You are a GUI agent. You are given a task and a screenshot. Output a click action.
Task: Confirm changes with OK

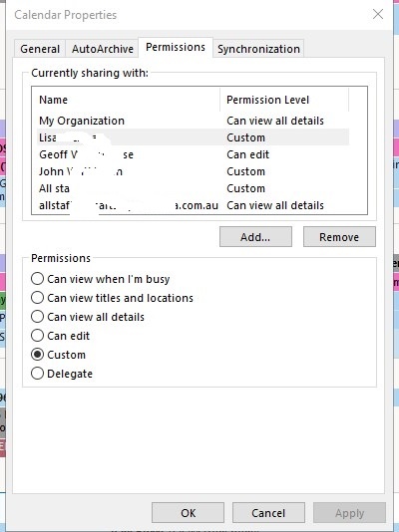click(188, 513)
